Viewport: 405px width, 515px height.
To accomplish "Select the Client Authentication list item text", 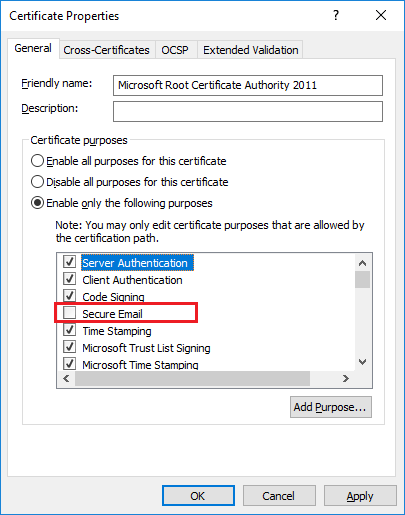I will [132, 280].
